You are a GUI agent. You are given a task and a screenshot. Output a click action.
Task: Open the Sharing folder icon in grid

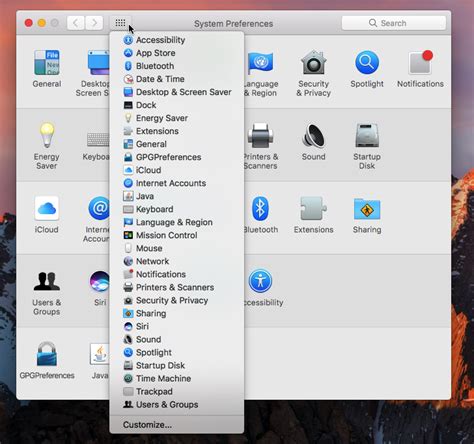tap(367, 209)
